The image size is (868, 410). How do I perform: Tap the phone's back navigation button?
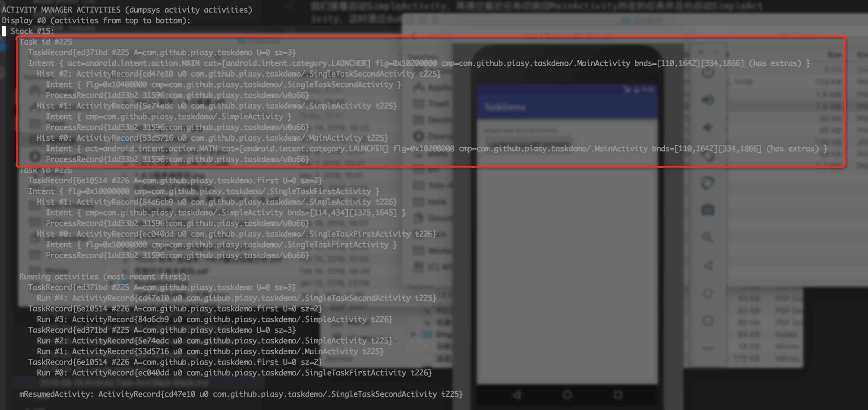point(517,394)
